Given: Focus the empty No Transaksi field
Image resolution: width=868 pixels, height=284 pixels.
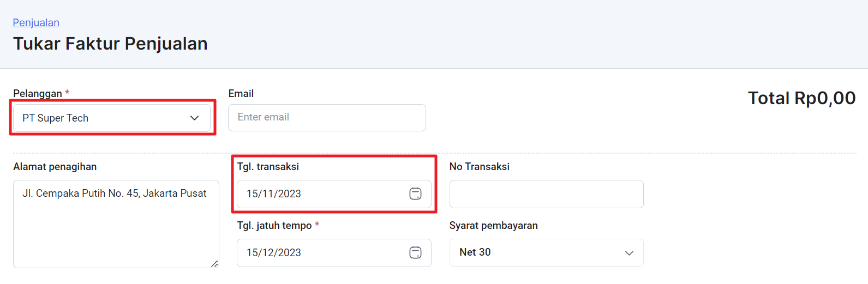Looking at the screenshot, I should [x=546, y=194].
